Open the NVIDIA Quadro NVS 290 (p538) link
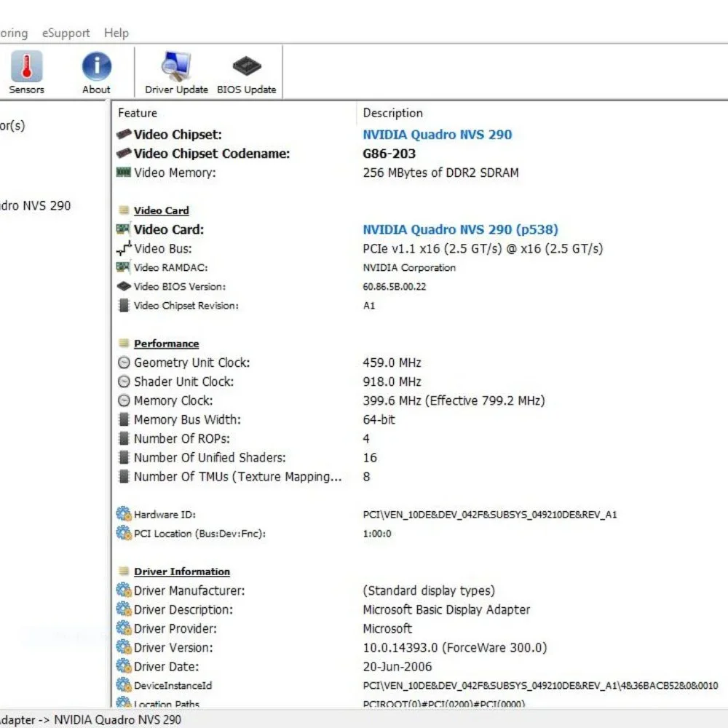 [461, 230]
